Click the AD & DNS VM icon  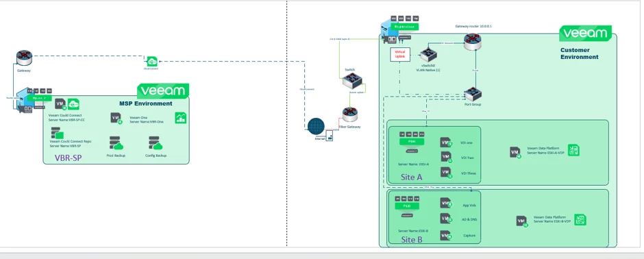click(x=446, y=219)
